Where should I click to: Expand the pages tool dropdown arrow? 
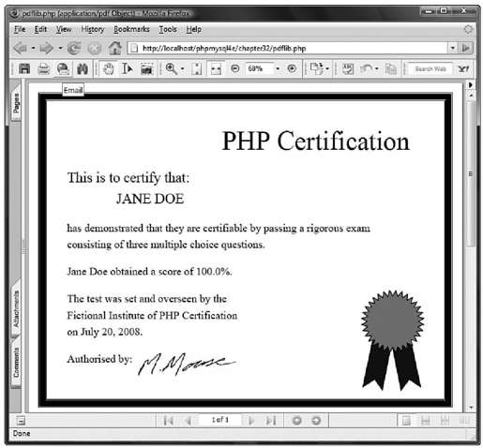pyautogui.click(x=327, y=68)
